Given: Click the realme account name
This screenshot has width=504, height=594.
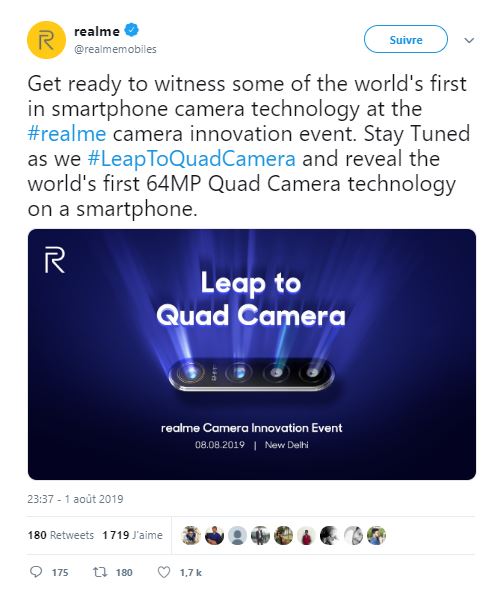Looking at the screenshot, I should coord(97,31).
